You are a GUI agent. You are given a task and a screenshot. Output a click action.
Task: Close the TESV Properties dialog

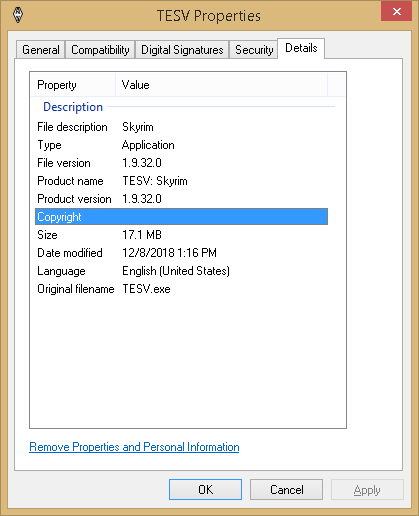click(x=396, y=11)
